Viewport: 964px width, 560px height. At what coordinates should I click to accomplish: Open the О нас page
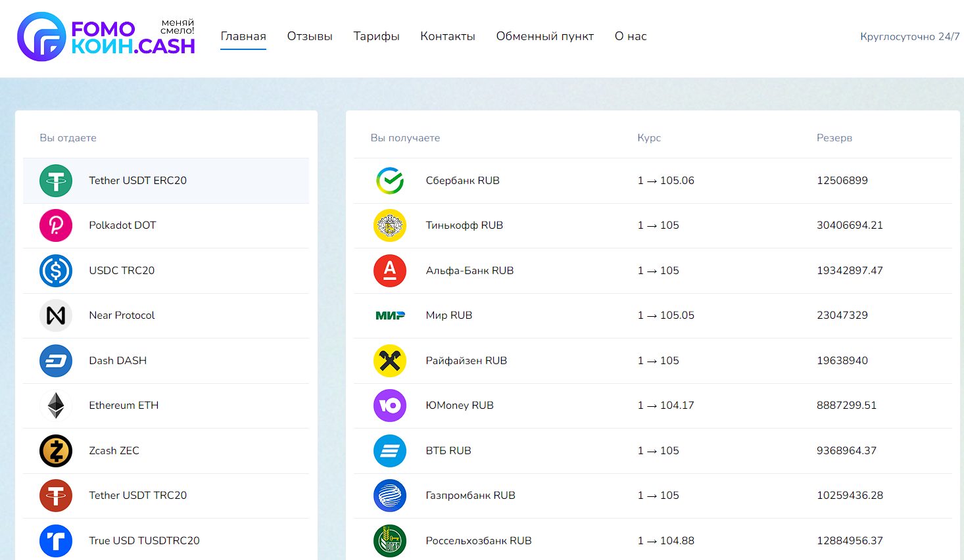(631, 36)
